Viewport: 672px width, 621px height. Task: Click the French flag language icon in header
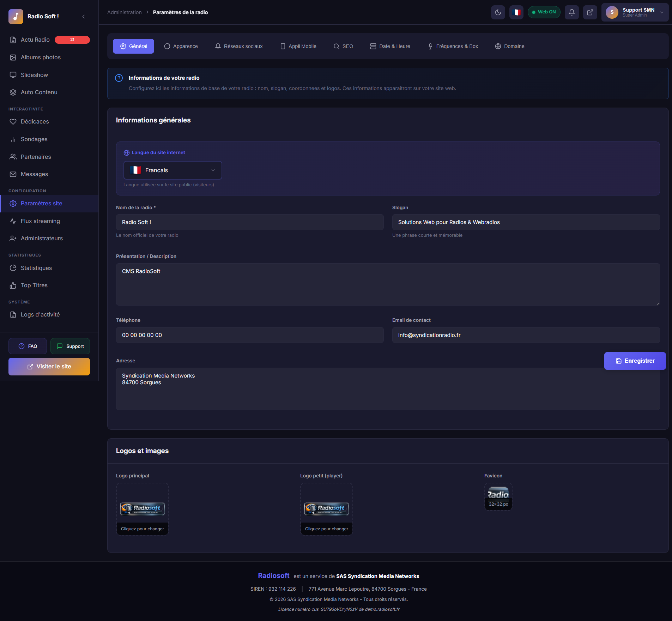click(x=516, y=12)
